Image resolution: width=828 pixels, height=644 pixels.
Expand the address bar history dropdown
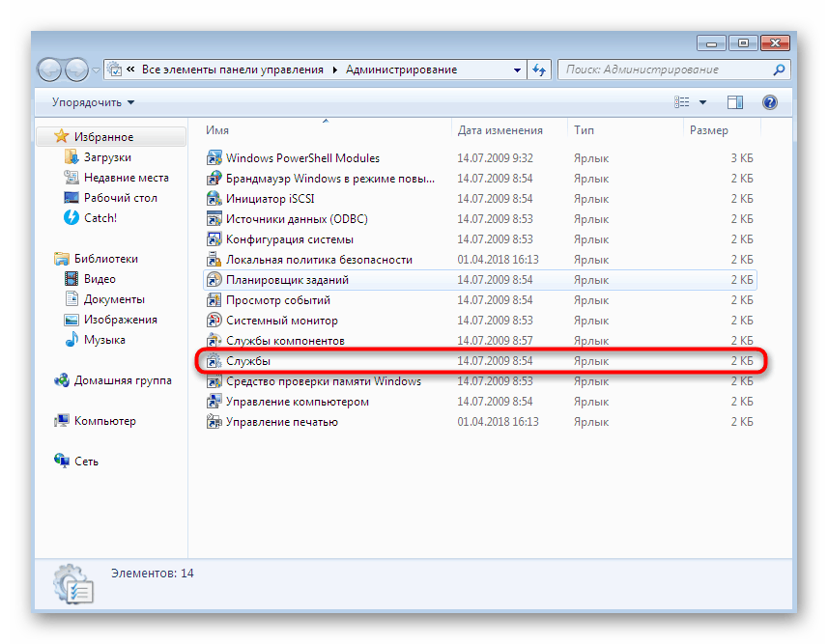518,70
